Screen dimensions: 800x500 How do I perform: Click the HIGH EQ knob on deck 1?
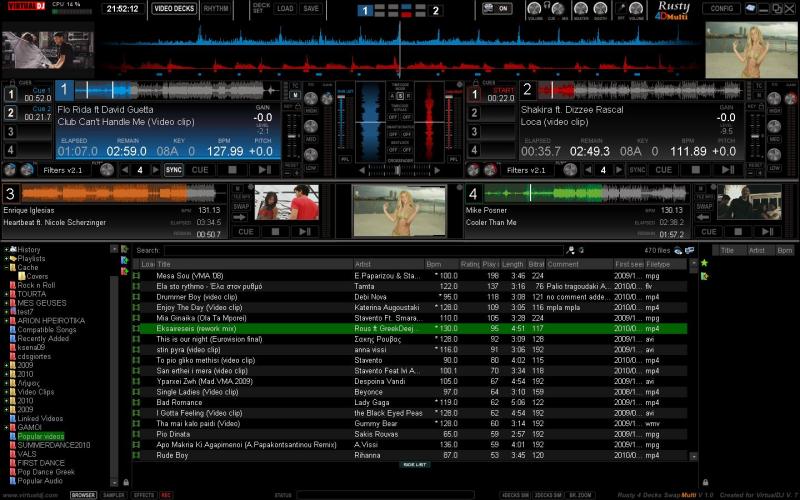click(x=310, y=98)
